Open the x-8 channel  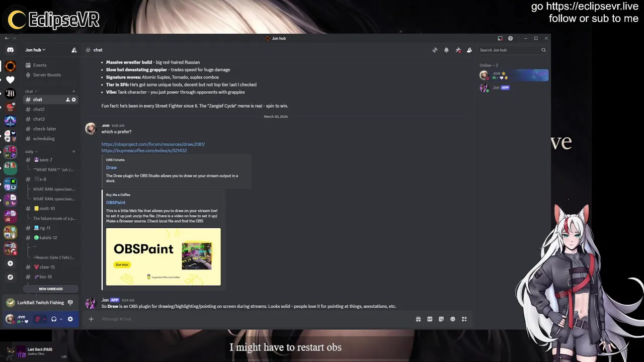coord(43,179)
